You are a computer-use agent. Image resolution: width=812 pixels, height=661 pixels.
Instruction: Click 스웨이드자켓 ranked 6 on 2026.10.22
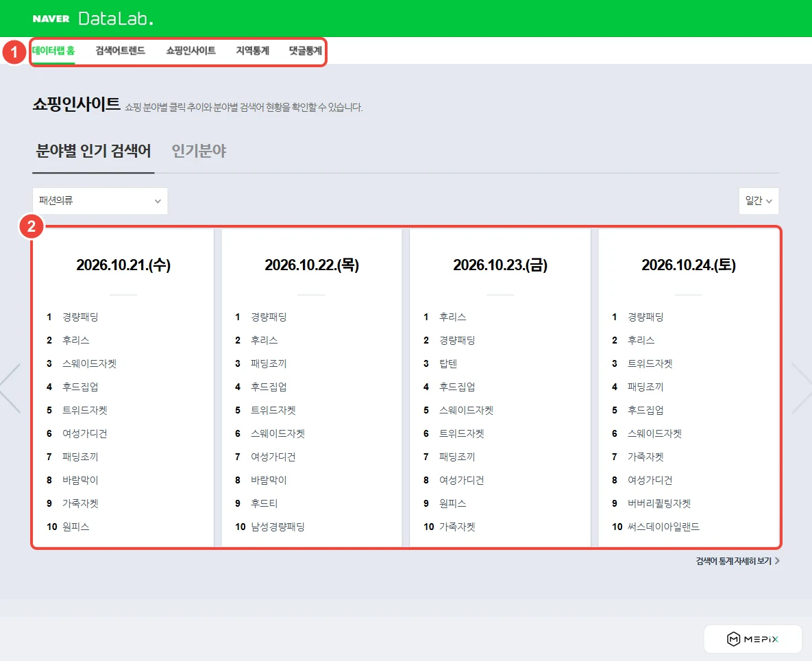click(x=278, y=433)
